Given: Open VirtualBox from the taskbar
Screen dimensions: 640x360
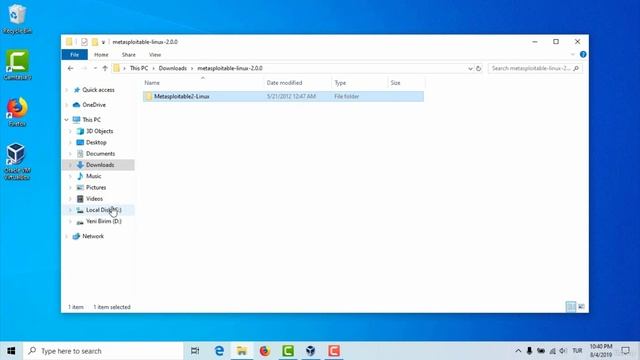Looking at the screenshot, I should 311,351.
